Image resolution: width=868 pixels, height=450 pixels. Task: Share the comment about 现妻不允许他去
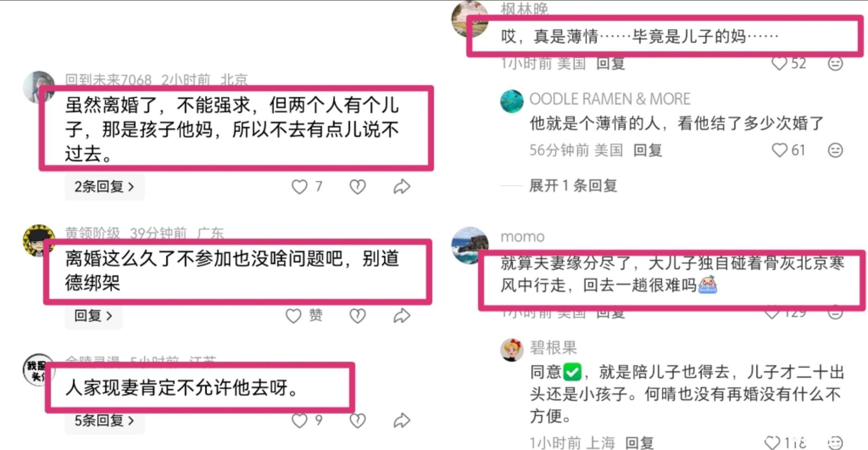(401, 421)
